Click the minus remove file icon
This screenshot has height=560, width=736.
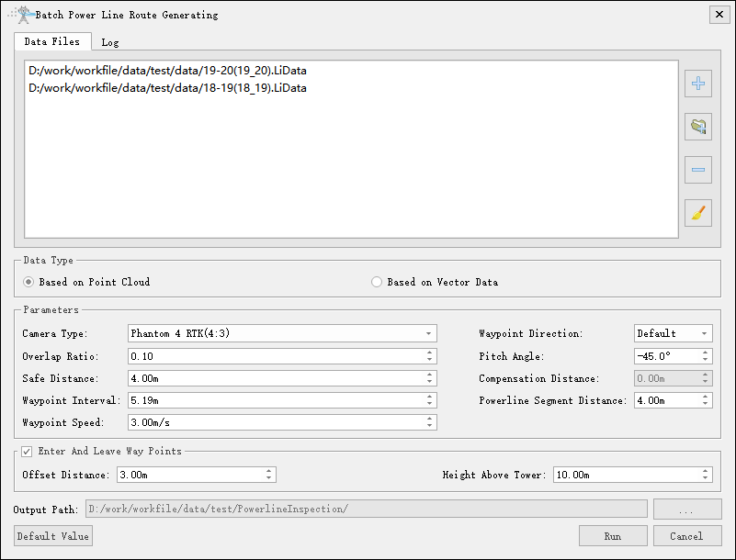click(x=698, y=170)
